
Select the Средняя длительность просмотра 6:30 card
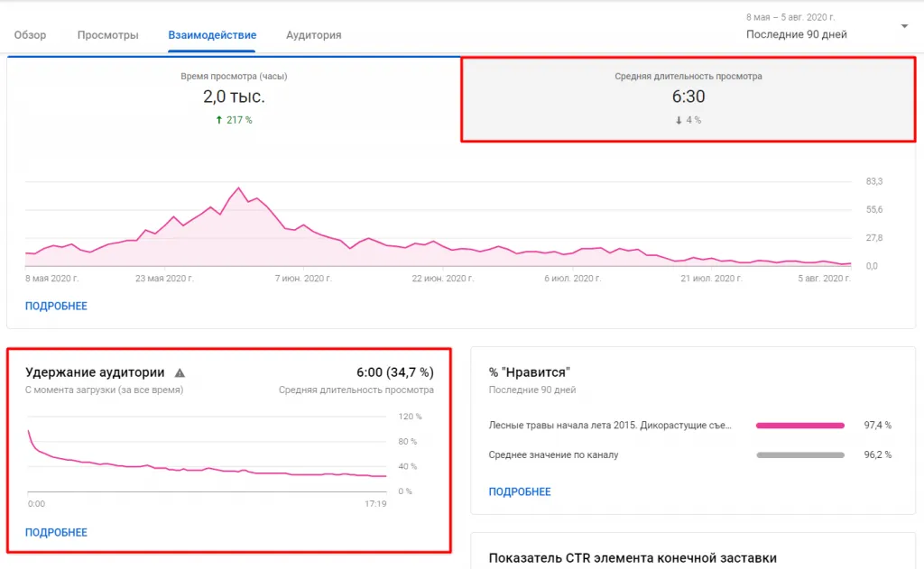(x=688, y=99)
